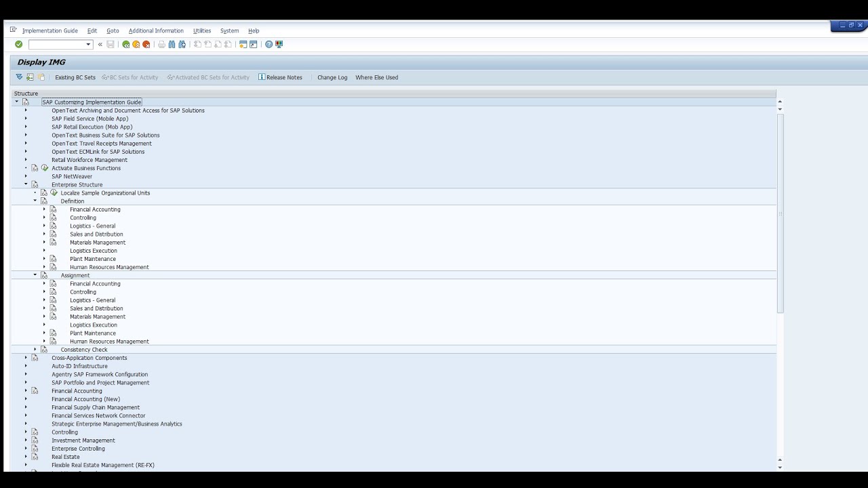This screenshot has height=488, width=868.
Task: Click the Previous Page icon
Action: [x=208, y=45]
